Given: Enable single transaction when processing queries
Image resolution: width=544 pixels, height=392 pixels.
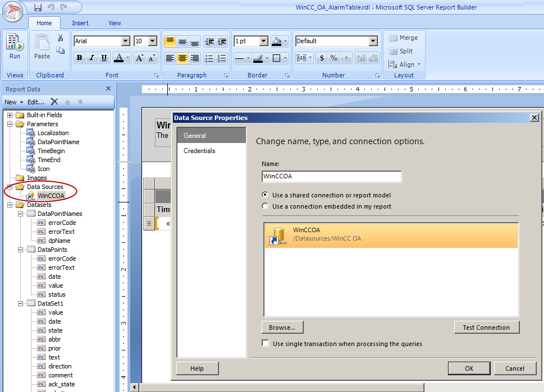Looking at the screenshot, I should point(266,344).
